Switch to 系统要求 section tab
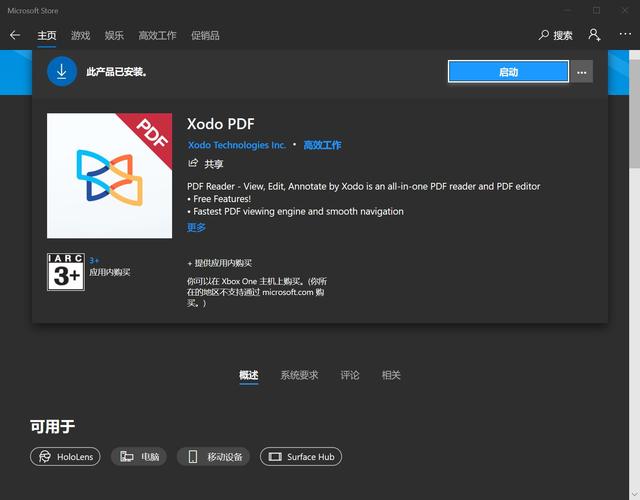This screenshot has width=640, height=500. tap(299, 375)
